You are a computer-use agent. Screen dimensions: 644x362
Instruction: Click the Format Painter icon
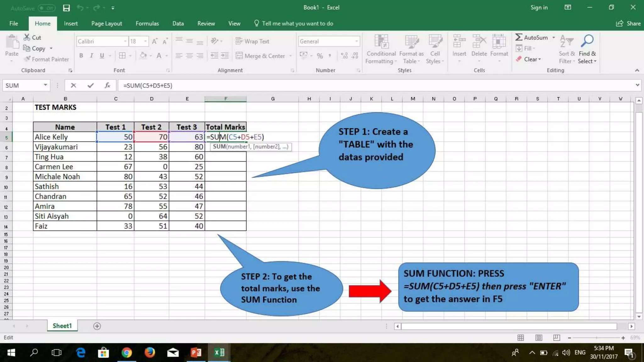(28, 59)
